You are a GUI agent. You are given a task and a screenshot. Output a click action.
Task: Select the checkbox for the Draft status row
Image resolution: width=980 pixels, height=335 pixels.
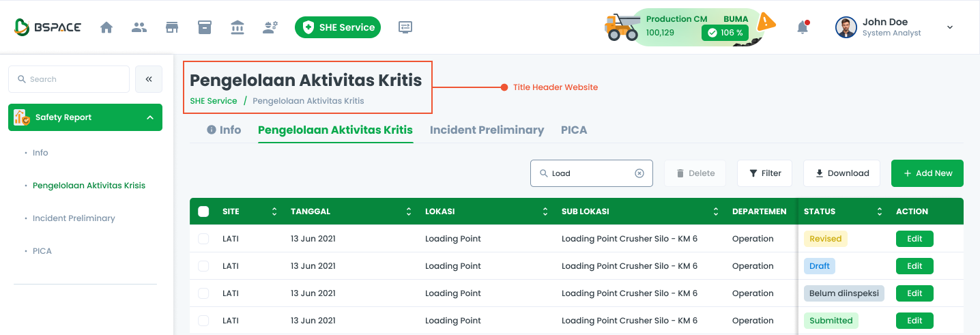pos(203,266)
